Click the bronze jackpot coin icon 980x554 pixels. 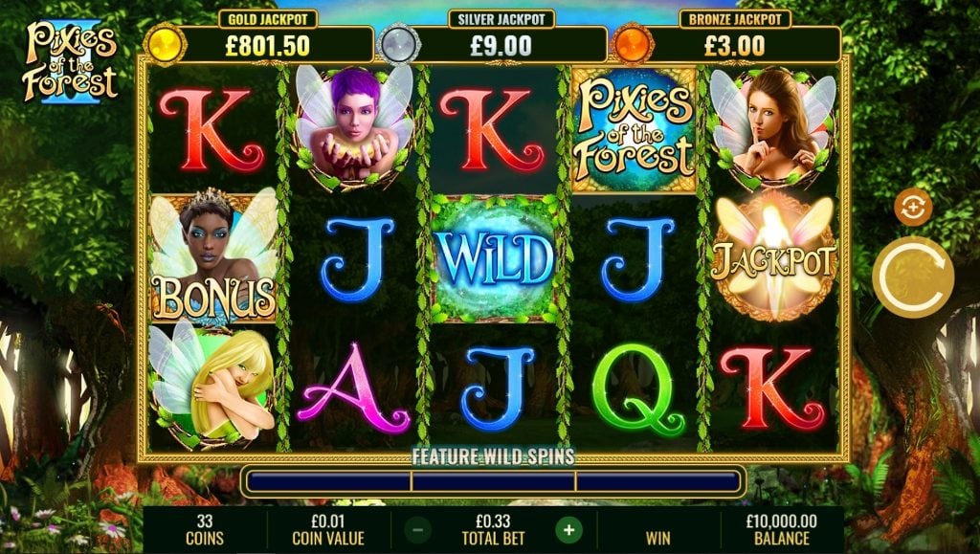633,44
